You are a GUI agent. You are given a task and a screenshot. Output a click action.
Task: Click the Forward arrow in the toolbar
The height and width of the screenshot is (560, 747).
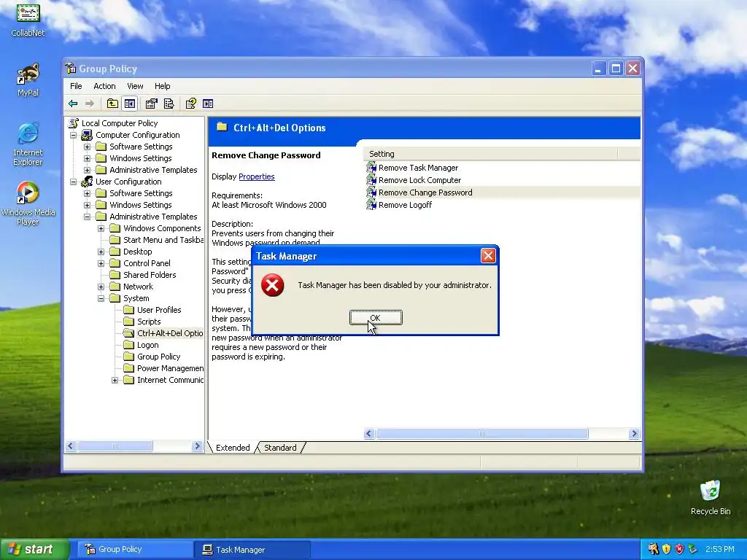click(89, 104)
